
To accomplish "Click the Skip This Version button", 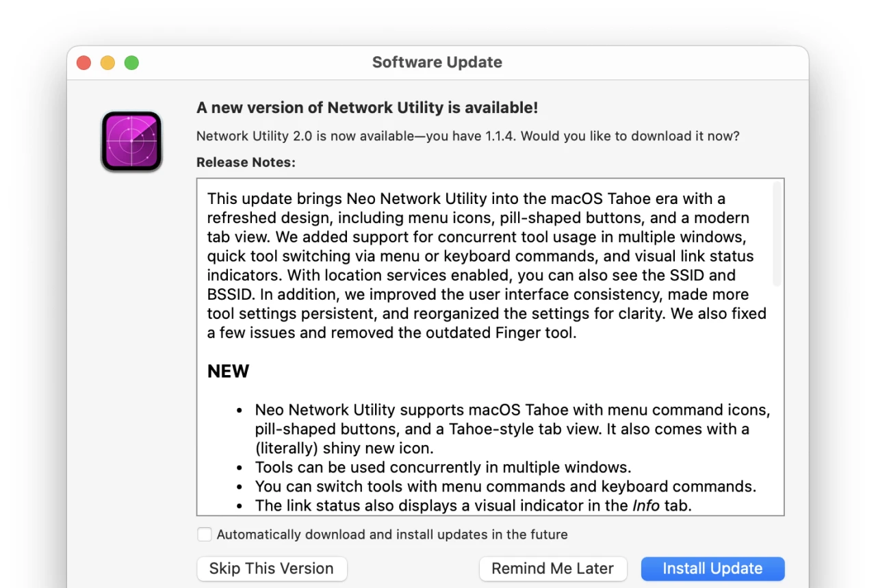I will (272, 568).
